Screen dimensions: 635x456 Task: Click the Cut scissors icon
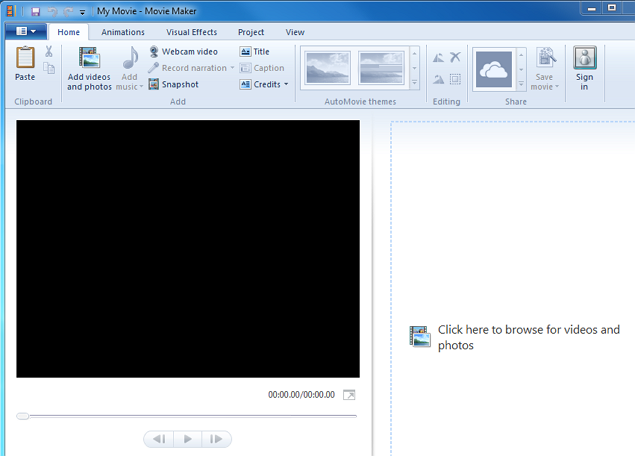48,51
